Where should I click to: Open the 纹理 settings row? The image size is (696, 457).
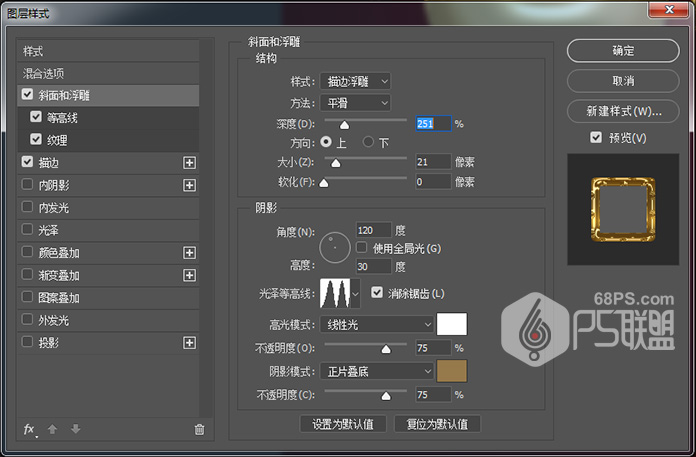click(x=108, y=140)
